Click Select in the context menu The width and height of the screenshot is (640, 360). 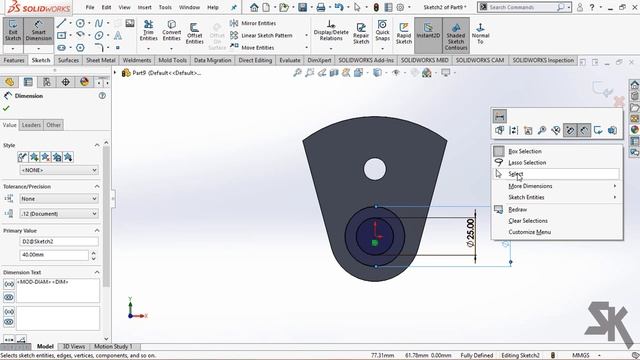[x=557, y=174]
